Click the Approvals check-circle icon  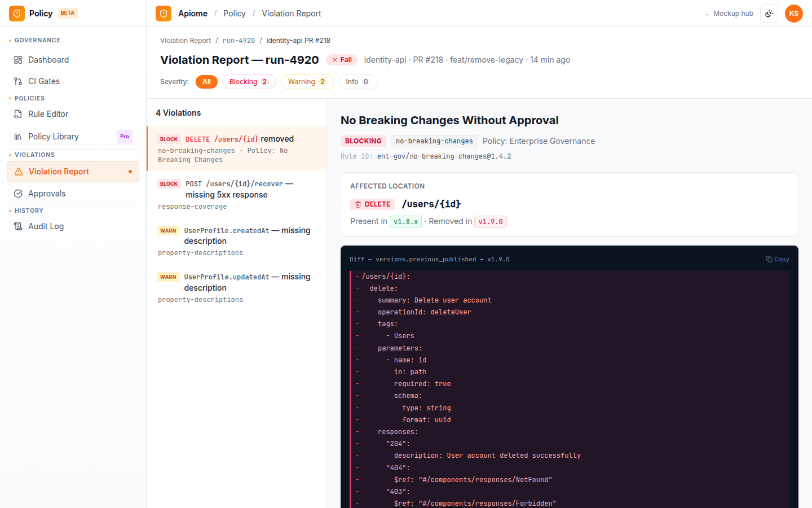pyautogui.click(x=18, y=194)
